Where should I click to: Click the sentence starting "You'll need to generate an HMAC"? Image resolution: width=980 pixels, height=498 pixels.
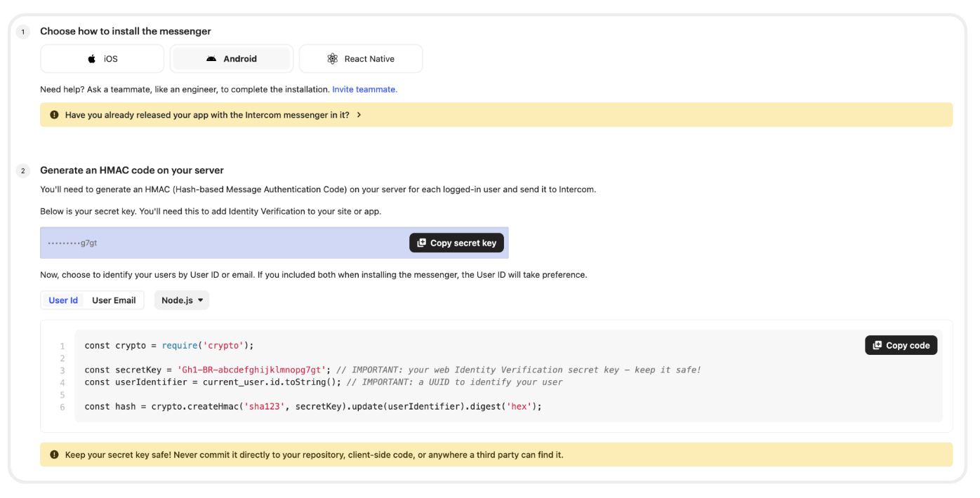(x=318, y=189)
